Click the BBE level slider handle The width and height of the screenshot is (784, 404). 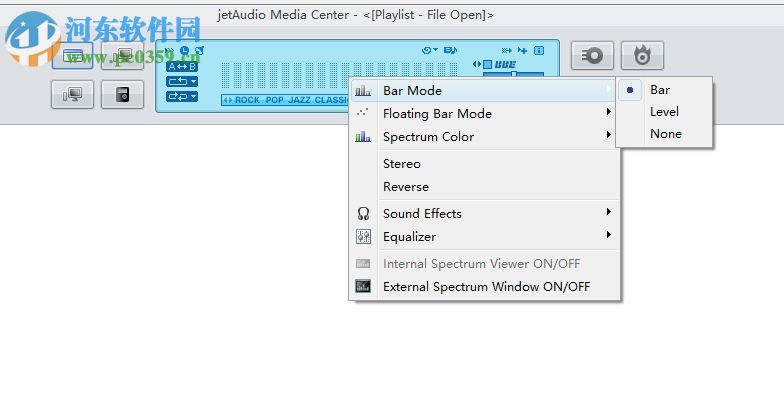click(x=513, y=74)
